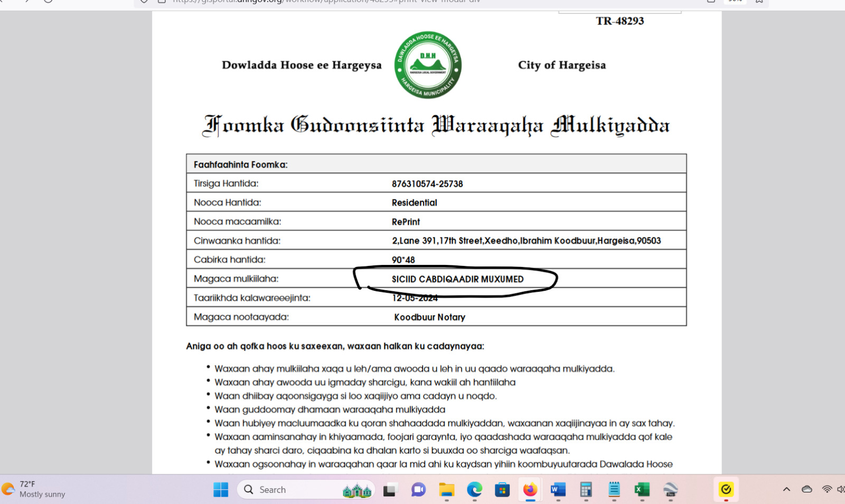This screenshot has height=504, width=845.
Task: Open Microsoft Edge from the taskbar
Action: [475, 490]
